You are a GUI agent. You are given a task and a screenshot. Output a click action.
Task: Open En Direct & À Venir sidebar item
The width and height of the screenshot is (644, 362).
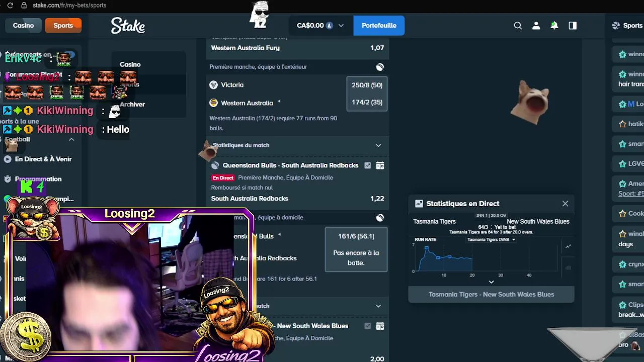43,159
